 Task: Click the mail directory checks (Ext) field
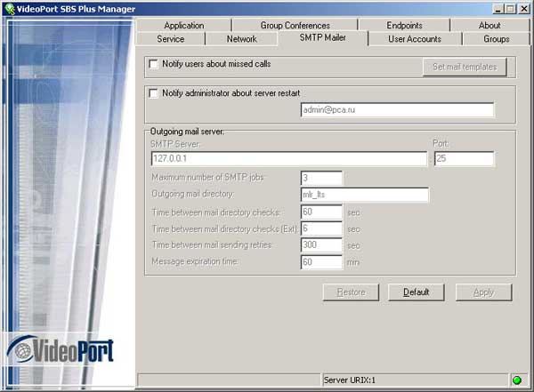(x=321, y=228)
